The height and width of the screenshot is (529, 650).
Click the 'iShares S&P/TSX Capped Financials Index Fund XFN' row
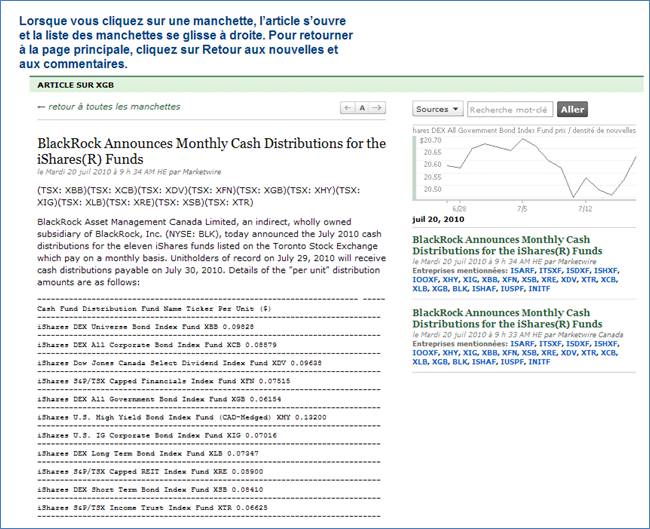pyautogui.click(x=164, y=381)
